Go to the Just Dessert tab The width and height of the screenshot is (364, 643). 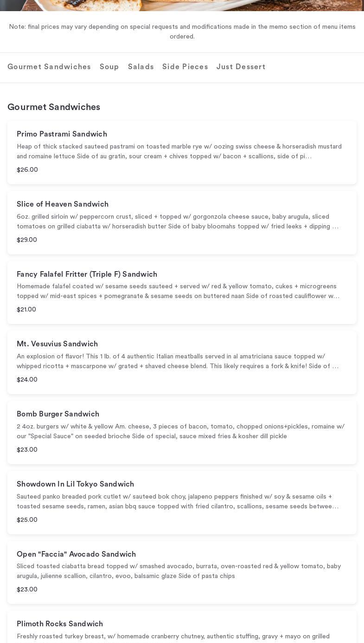pos(241,67)
